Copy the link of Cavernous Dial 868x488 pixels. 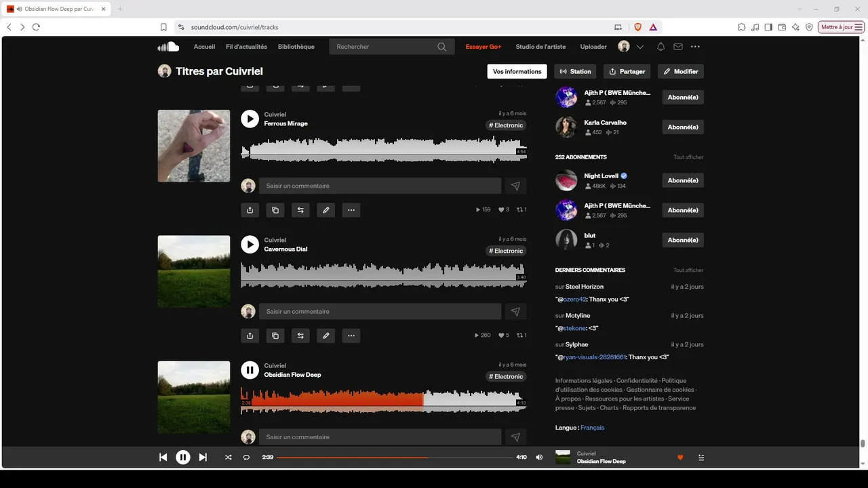275,335
